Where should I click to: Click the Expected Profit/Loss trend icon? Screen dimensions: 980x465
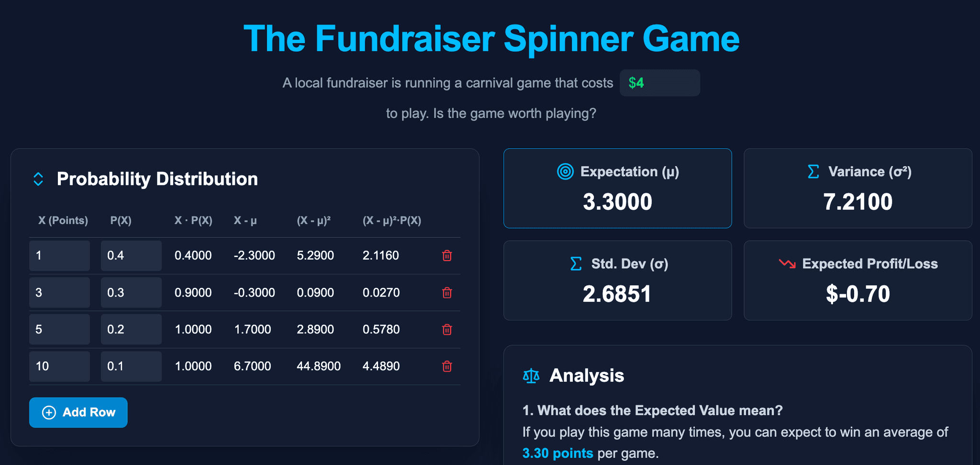[x=787, y=263]
